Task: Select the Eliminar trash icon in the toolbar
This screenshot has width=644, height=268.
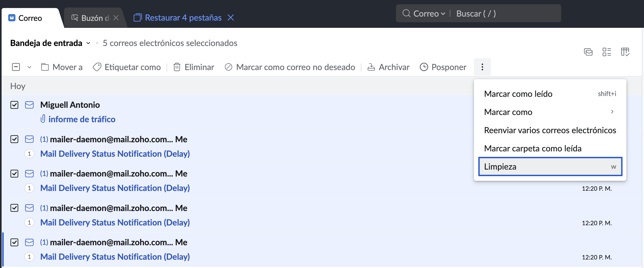Action: tap(177, 67)
